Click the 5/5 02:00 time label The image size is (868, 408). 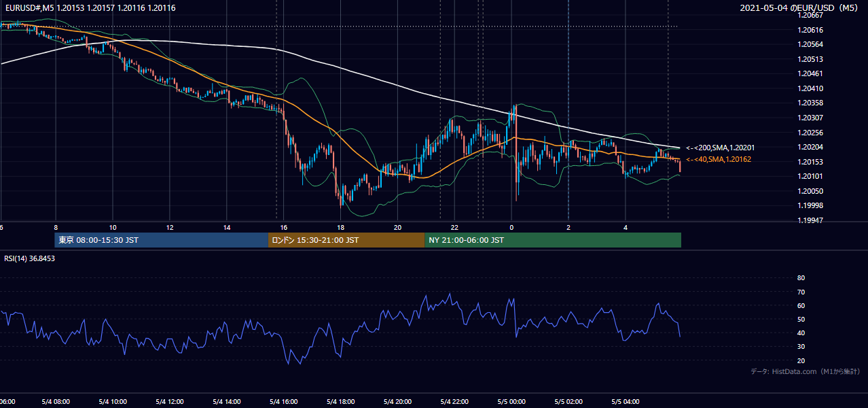point(568,402)
